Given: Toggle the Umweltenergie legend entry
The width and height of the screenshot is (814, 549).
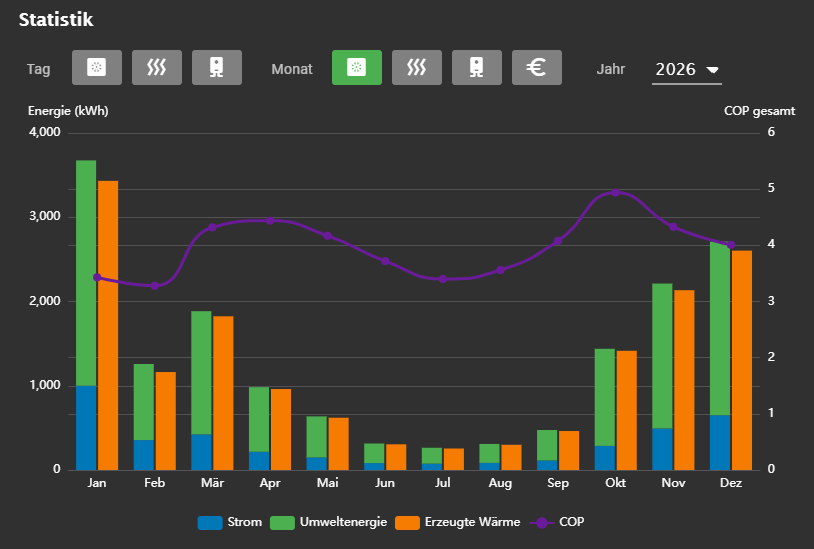Looking at the screenshot, I should pyautogui.click(x=329, y=522).
